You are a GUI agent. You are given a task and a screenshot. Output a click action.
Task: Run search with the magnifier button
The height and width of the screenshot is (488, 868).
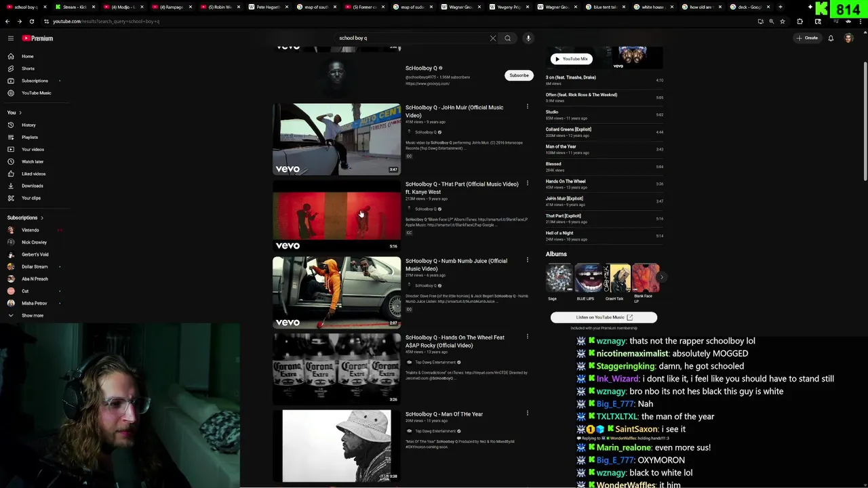tap(507, 38)
